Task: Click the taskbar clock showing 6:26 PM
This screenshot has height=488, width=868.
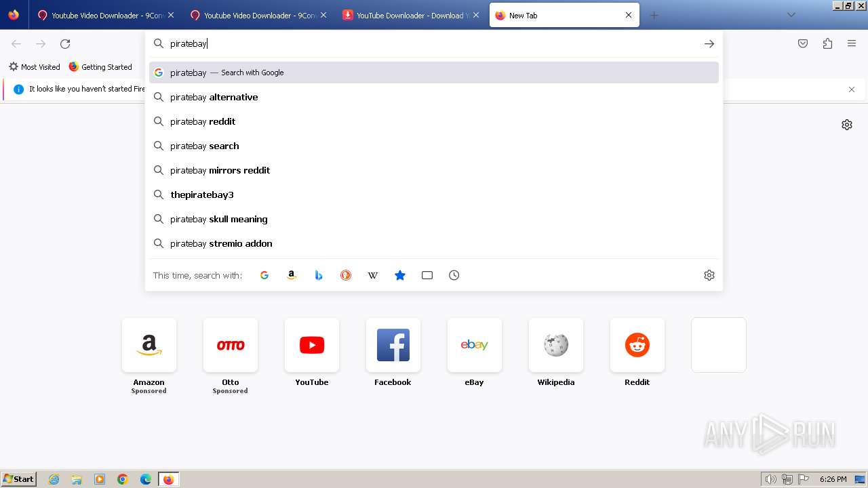Action: [x=833, y=479]
